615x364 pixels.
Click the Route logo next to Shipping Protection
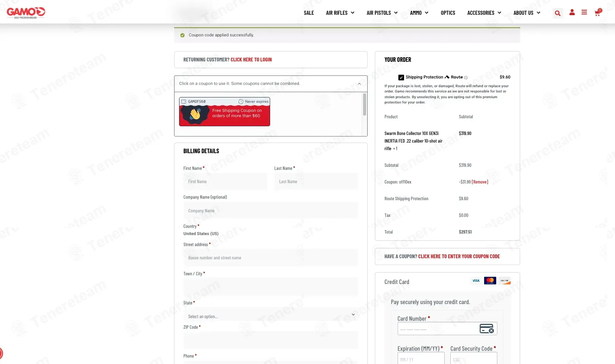coord(454,77)
